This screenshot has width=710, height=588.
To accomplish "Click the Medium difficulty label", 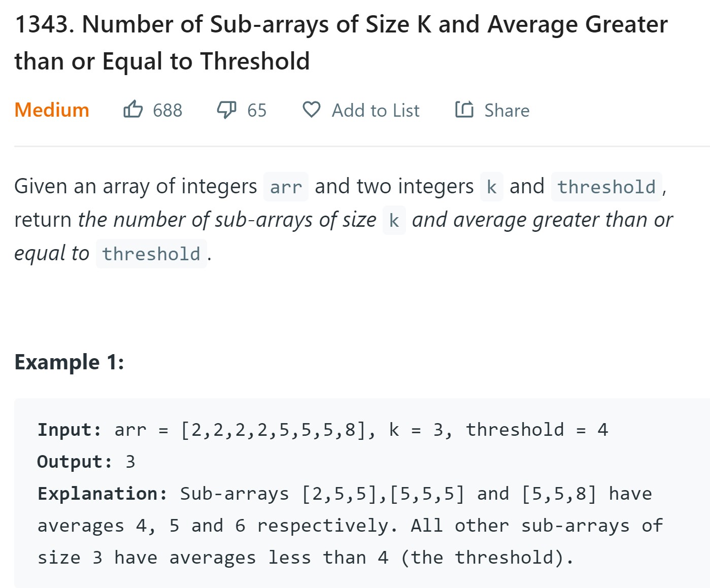I will 52,110.
